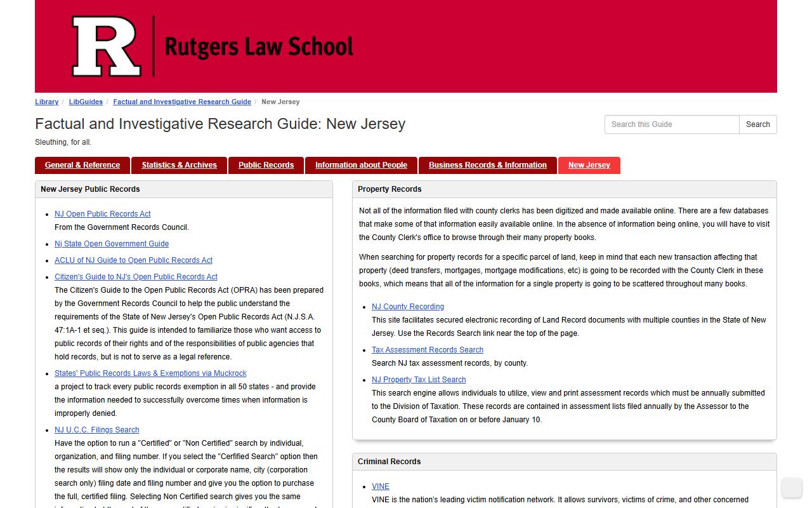Click the New Jersey breadcrumb text

tap(280, 102)
